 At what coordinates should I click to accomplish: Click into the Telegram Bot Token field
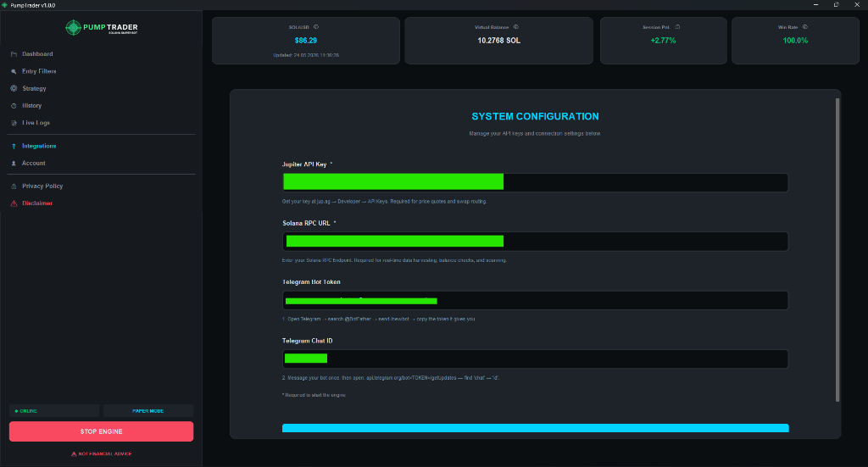coord(536,300)
